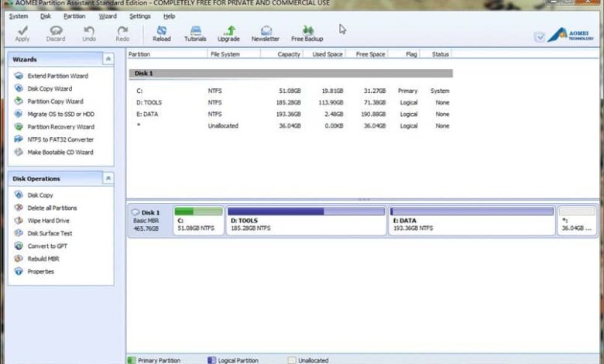Select the C: row in partition list
The width and height of the screenshot is (604, 364).
pos(291,91)
